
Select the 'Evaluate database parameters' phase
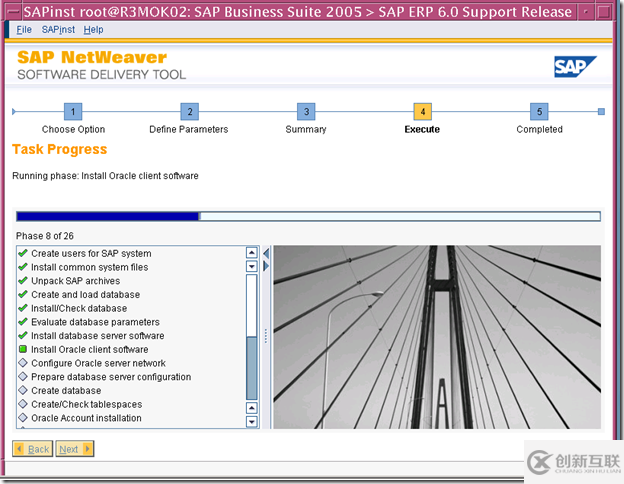pyautogui.click(x=96, y=322)
